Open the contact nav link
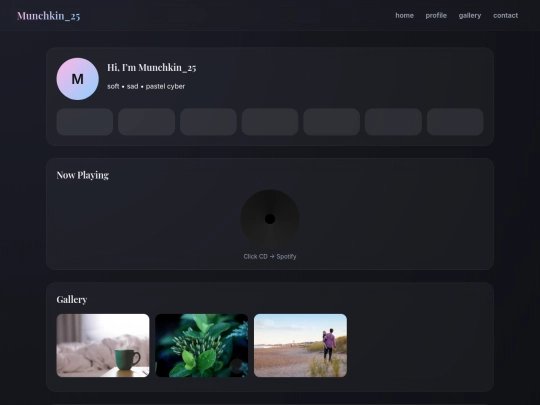The width and height of the screenshot is (540, 405). [505, 15]
